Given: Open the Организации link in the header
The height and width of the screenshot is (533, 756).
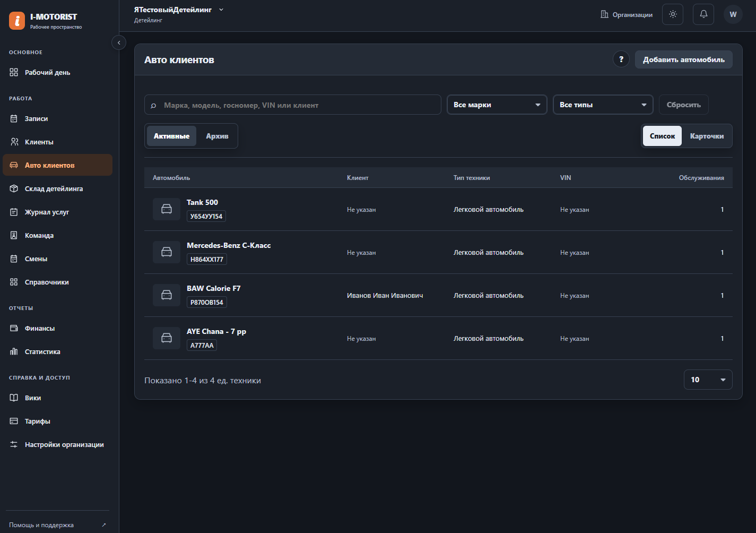Looking at the screenshot, I should coord(627,14).
